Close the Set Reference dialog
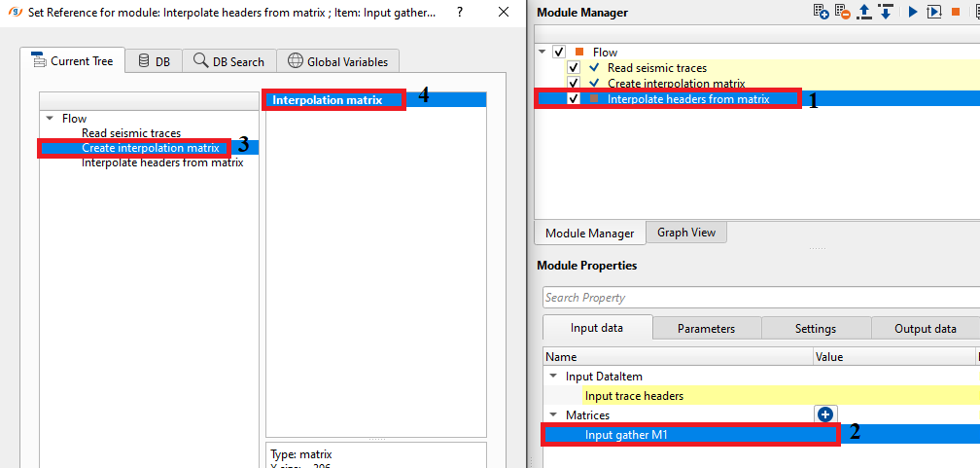Image resolution: width=980 pixels, height=468 pixels. [504, 12]
